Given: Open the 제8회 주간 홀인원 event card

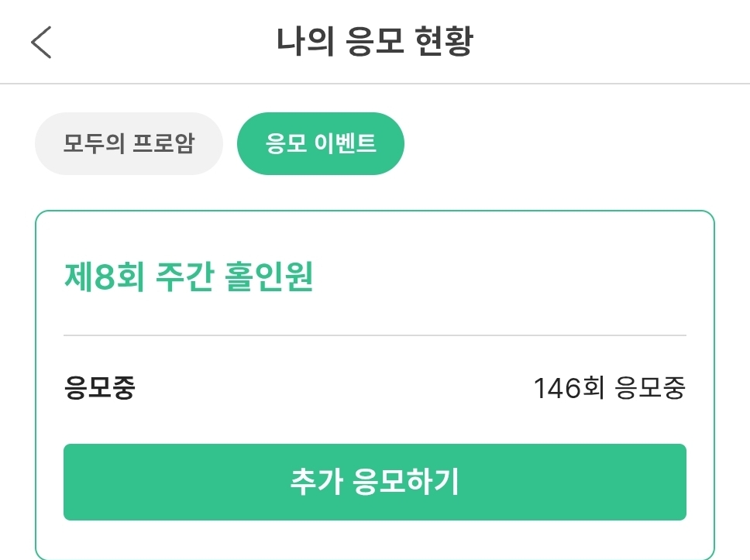Looking at the screenshot, I should tap(374, 385).
